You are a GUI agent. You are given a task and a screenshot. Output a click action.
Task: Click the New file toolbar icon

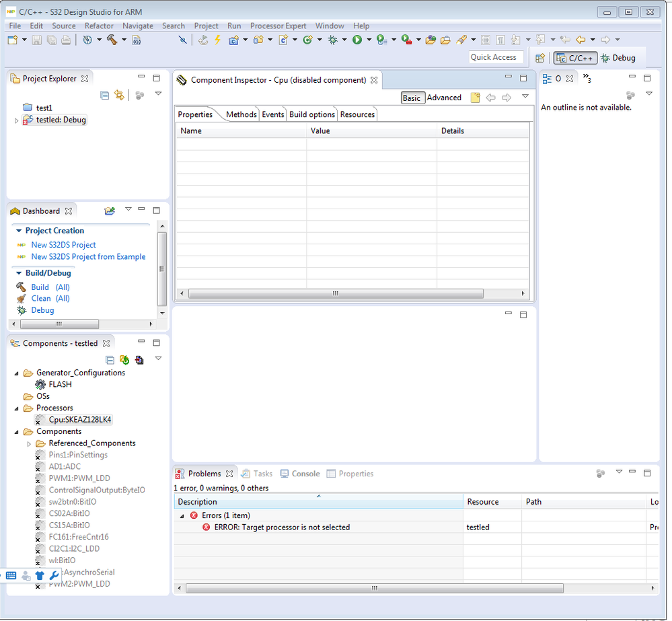click(13, 40)
